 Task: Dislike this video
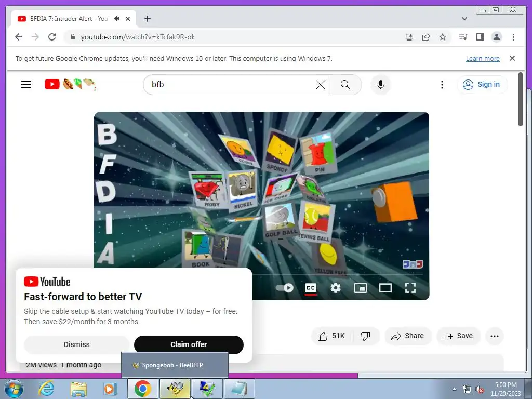(365, 336)
